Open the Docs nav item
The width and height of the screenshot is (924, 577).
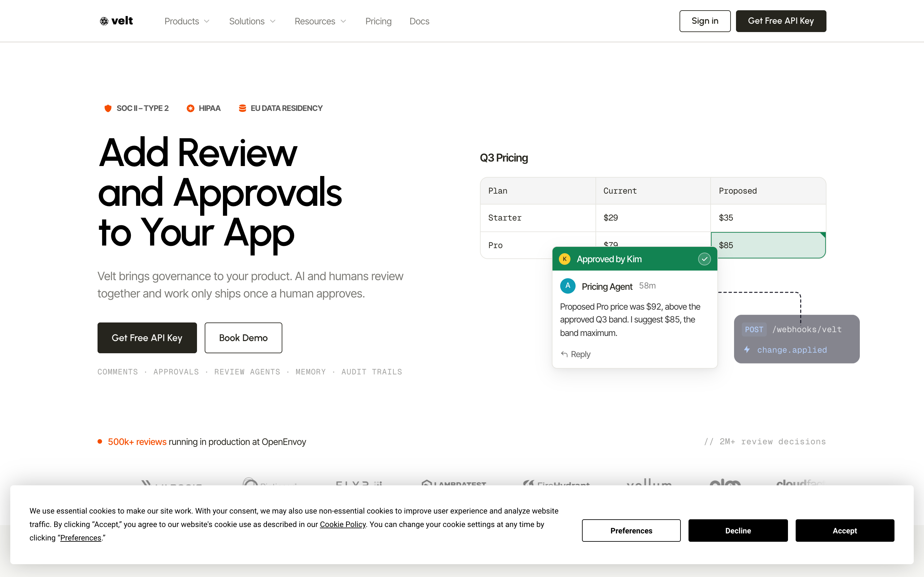(x=419, y=21)
